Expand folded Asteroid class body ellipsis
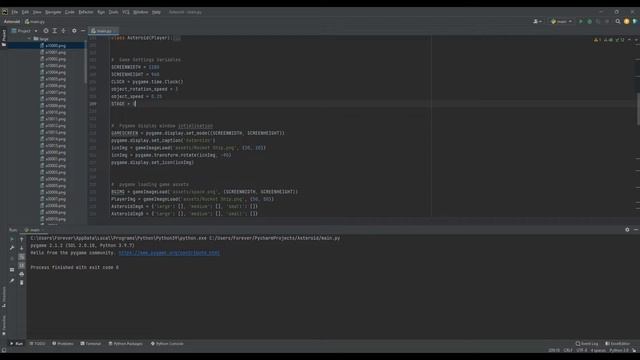The image size is (640, 360). click(177, 38)
